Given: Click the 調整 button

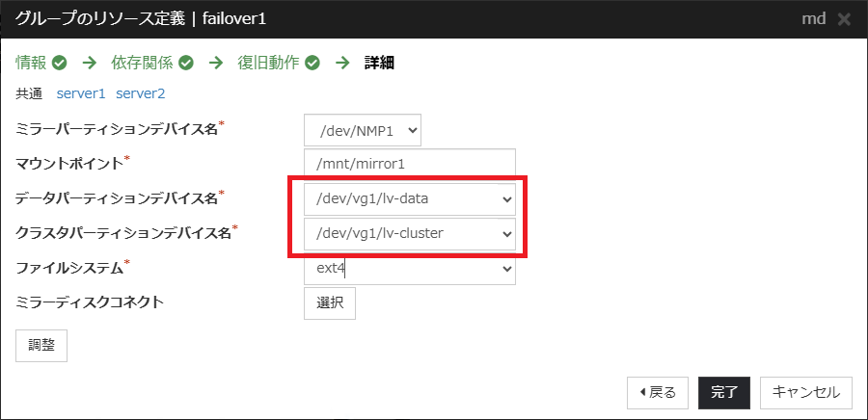Looking at the screenshot, I should [x=41, y=346].
